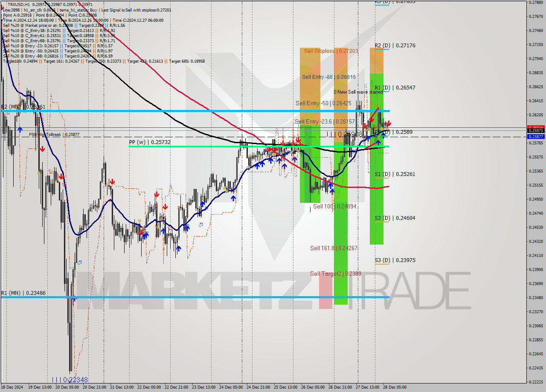Click the 'R1 (MN) | 0.23486' monthly label
Viewport: 546px width, 392px height.
tap(23, 293)
